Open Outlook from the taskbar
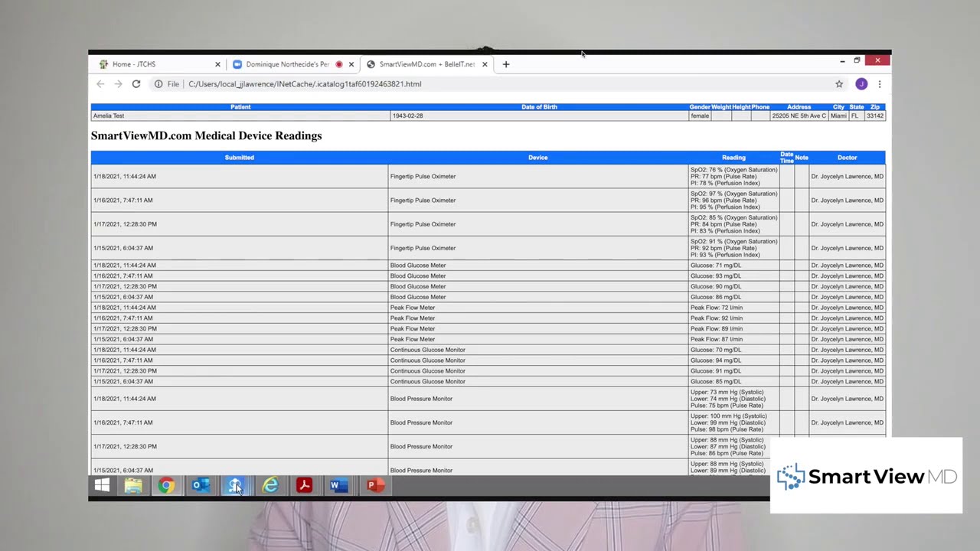The height and width of the screenshot is (551, 980). (x=201, y=485)
